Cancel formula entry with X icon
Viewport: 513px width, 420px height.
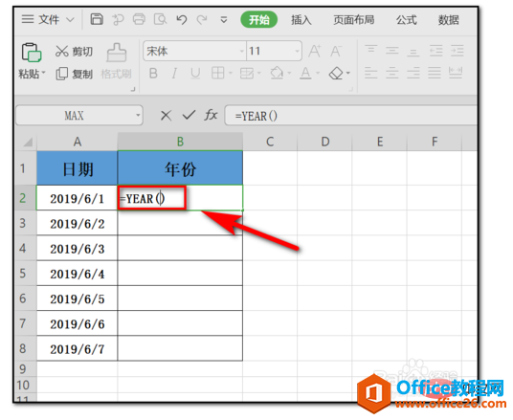pyautogui.click(x=167, y=116)
